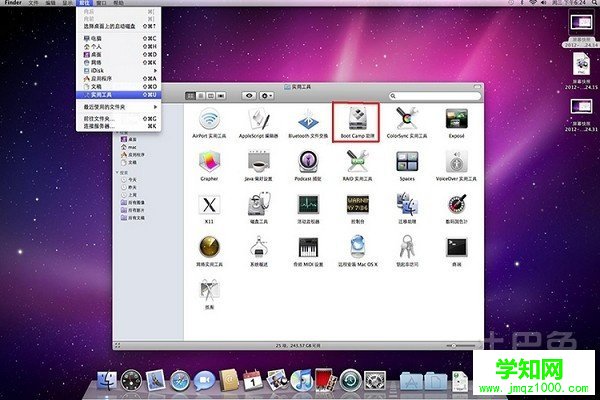Open the Window (窗口) menu
Viewport: 600px width, 400px height.
(101, 3)
